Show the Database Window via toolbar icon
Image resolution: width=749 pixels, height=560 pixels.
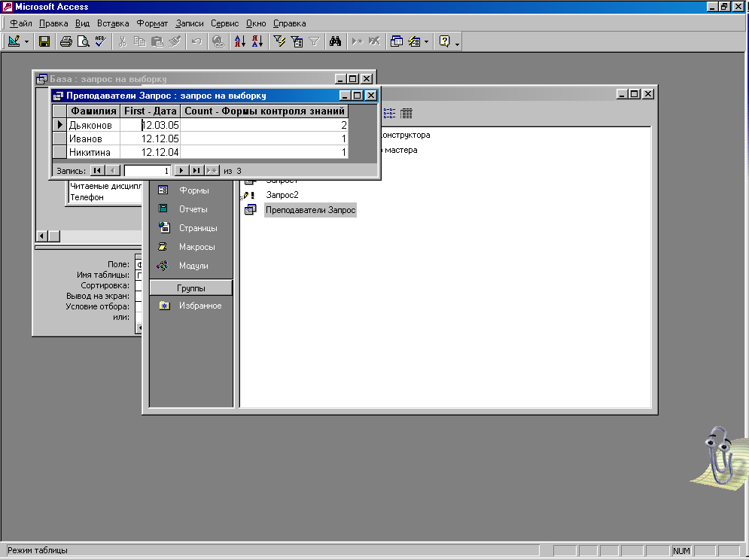pos(397,41)
